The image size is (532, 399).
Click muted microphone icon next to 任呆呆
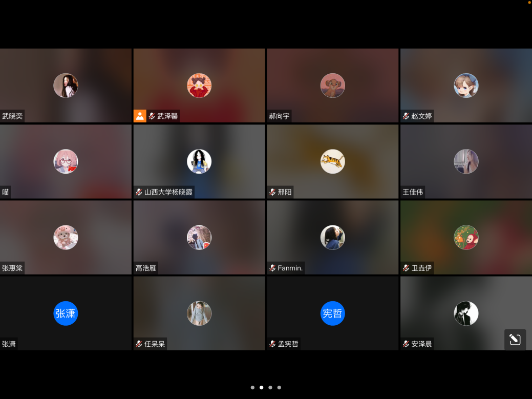tap(139, 344)
